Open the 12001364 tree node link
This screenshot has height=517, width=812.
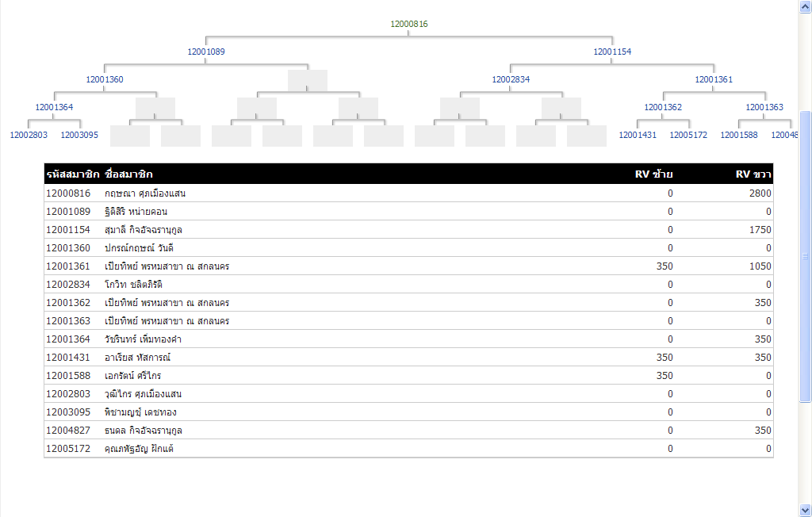(x=54, y=107)
